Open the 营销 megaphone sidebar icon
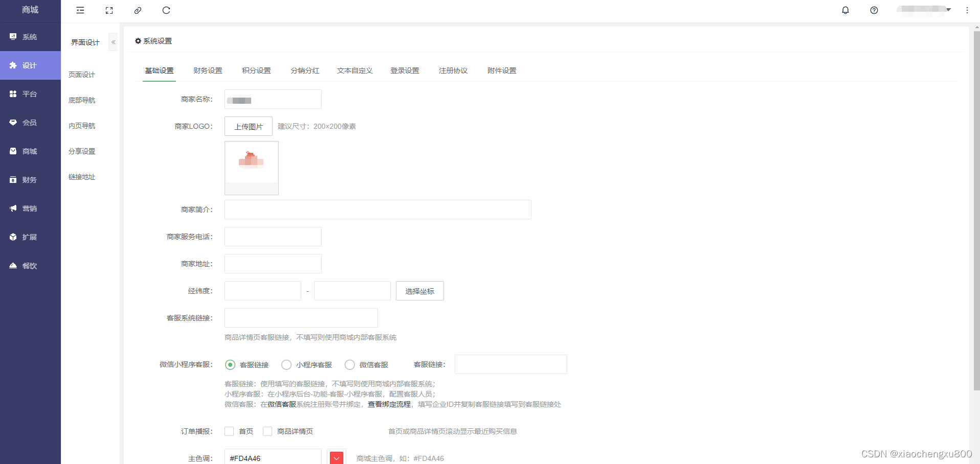This screenshot has height=464, width=980. [x=13, y=208]
